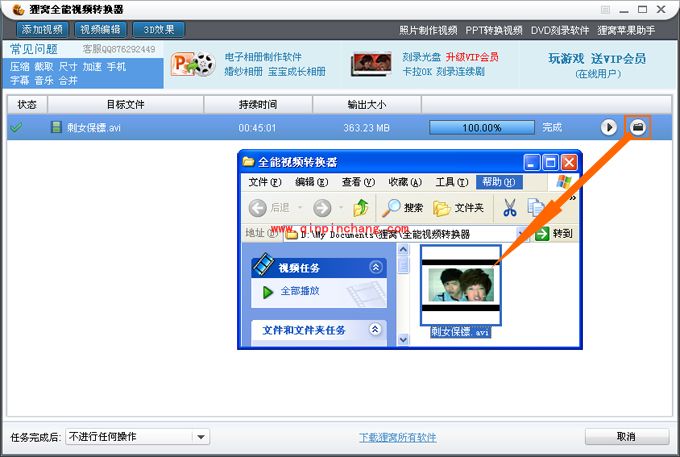Open the 合并 help topic
The width and height of the screenshot is (680, 457).
coord(68,80)
